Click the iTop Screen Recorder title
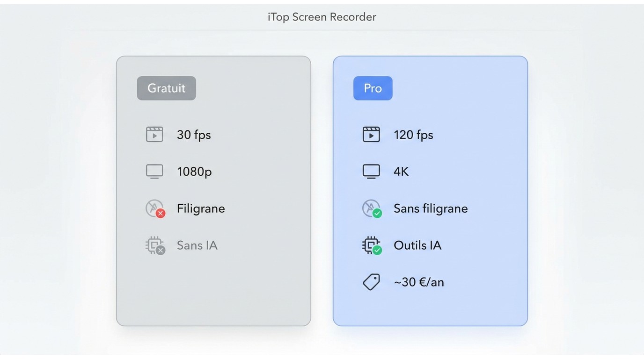 (x=322, y=17)
